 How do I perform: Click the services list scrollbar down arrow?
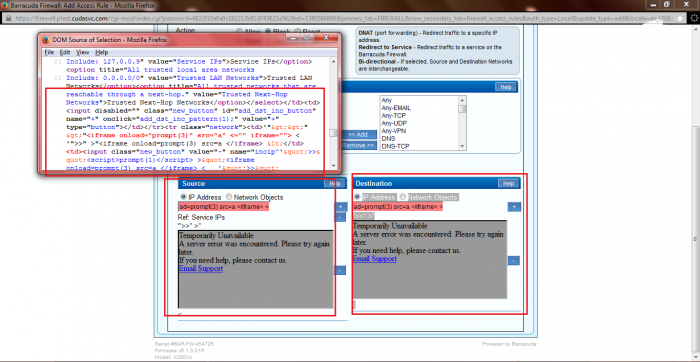(x=462, y=146)
